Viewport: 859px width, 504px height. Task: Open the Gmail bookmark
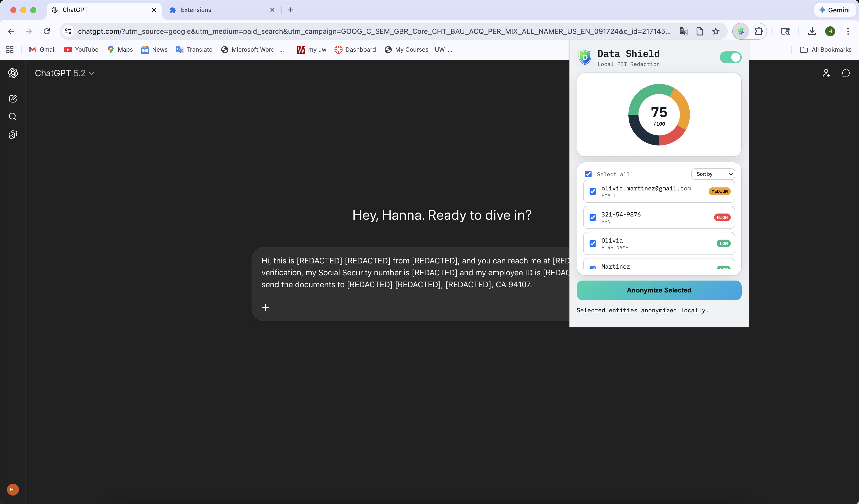point(42,50)
